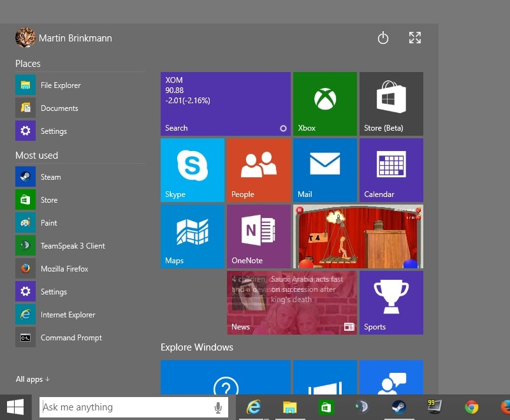510x420 pixels.
Task: Open Store from Most used list
Action: [80, 200]
